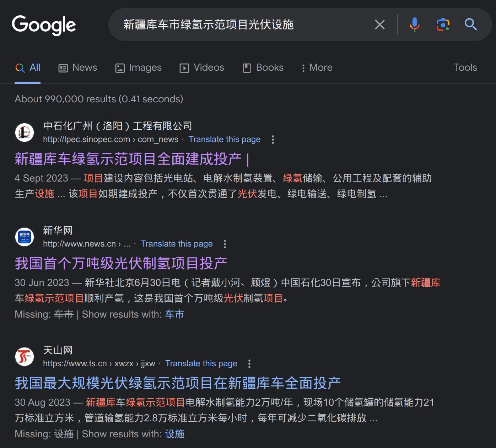Click the 天山网 site favicon
The height and width of the screenshot is (448, 496).
(25, 356)
